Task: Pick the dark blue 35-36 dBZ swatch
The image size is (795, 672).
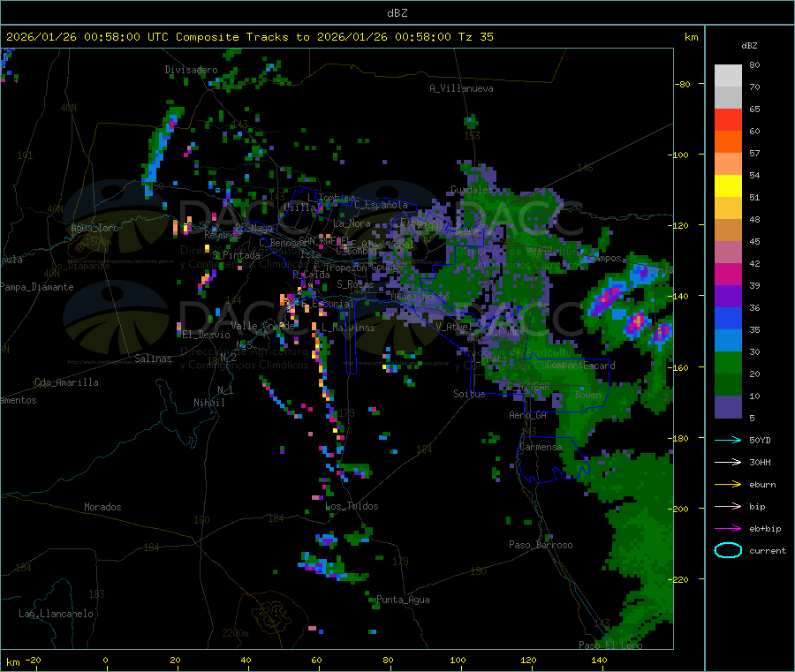Action: pyautogui.click(x=728, y=318)
